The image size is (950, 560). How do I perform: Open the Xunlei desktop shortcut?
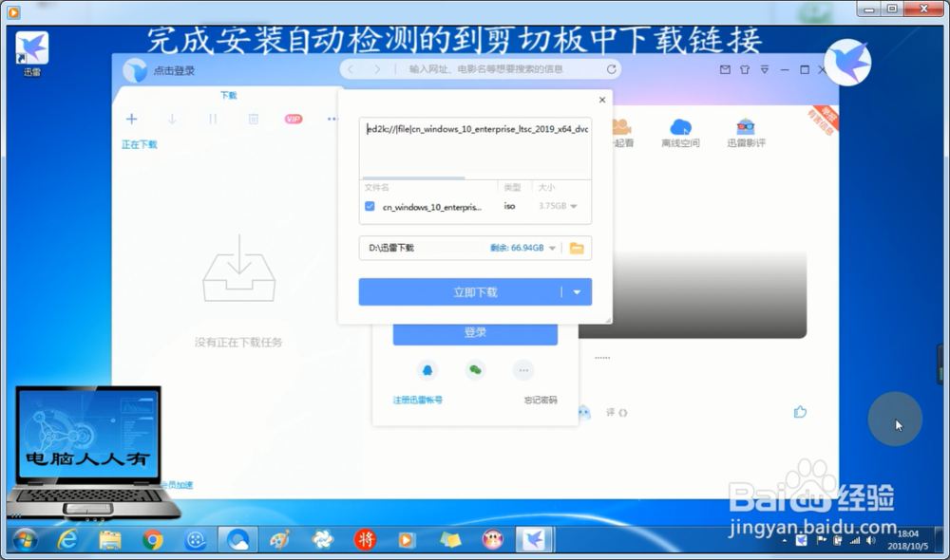[x=31, y=53]
